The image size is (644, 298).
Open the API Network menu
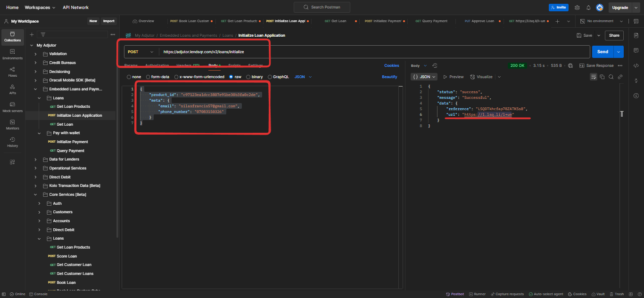(75, 8)
